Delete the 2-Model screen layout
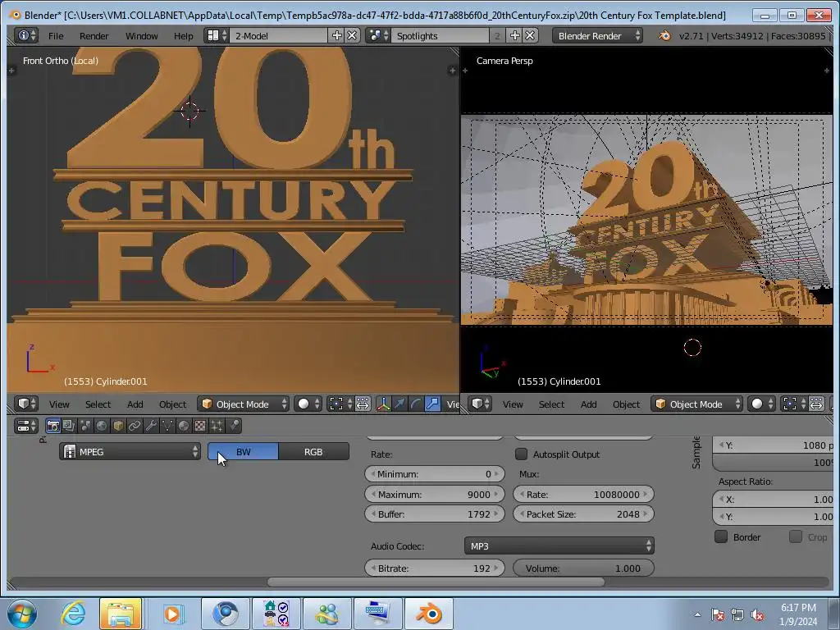This screenshot has width=840, height=630. pyautogui.click(x=352, y=36)
